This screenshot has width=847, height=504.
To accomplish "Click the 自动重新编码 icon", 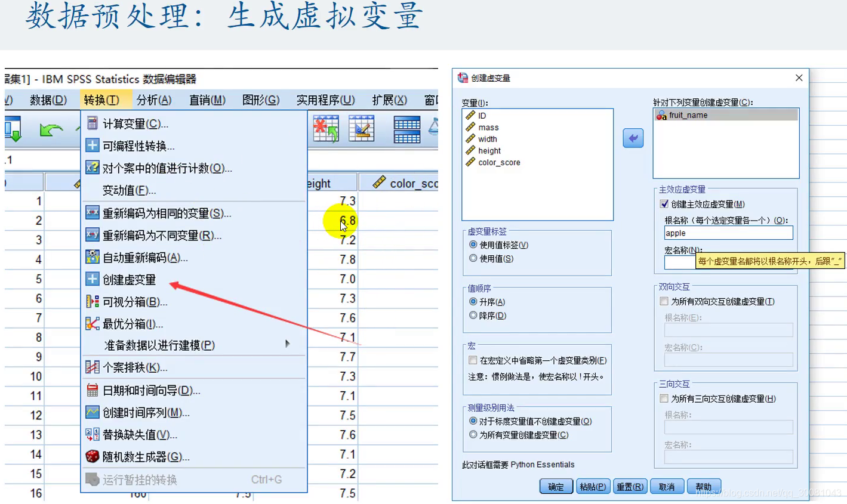I will 92,257.
